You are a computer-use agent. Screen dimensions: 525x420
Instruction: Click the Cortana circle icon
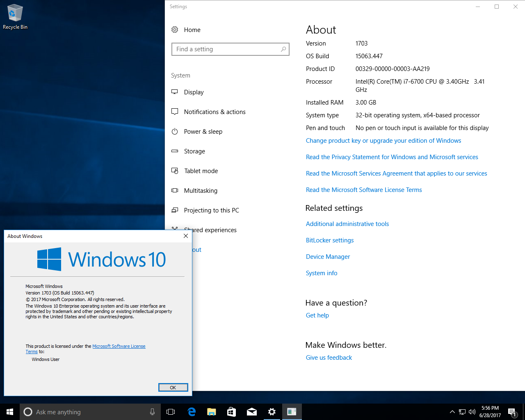pos(28,412)
